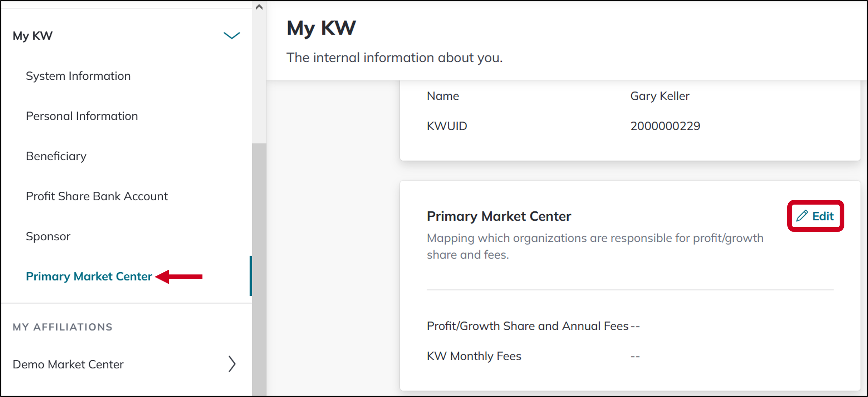The width and height of the screenshot is (868, 397).
Task: Open System Information section
Action: (78, 76)
